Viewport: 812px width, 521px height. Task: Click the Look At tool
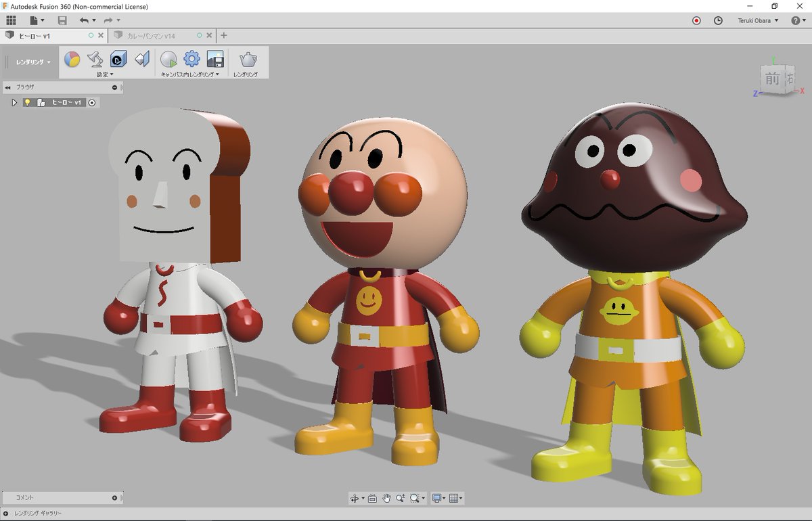(372, 499)
